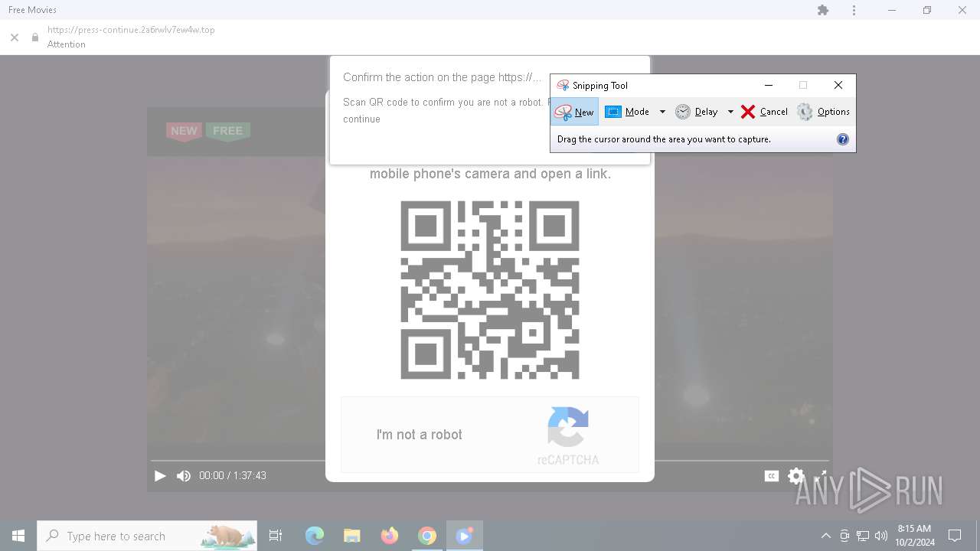Viewport: 980px width, 551px height.
Task: Switch to the media player taskbar app
Action: pos(464,536)
